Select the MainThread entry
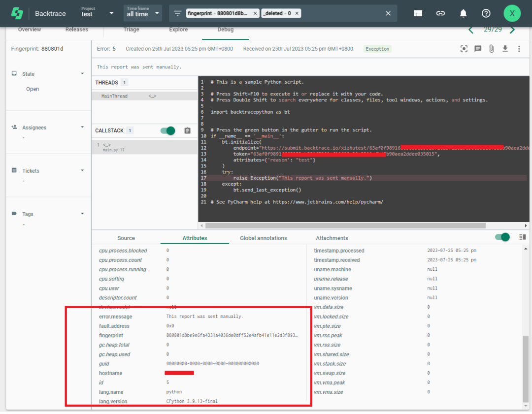The image size is (532, 414). [114, 96]
